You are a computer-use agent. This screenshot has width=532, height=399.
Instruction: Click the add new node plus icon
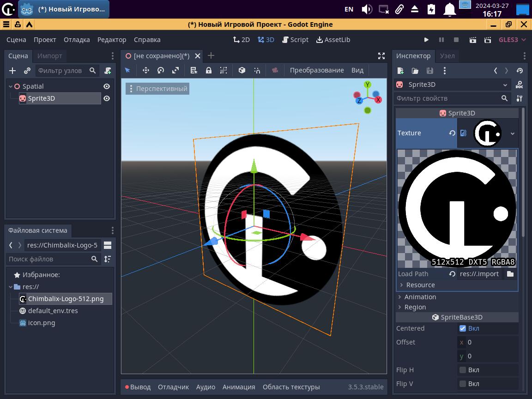(12, 71)
